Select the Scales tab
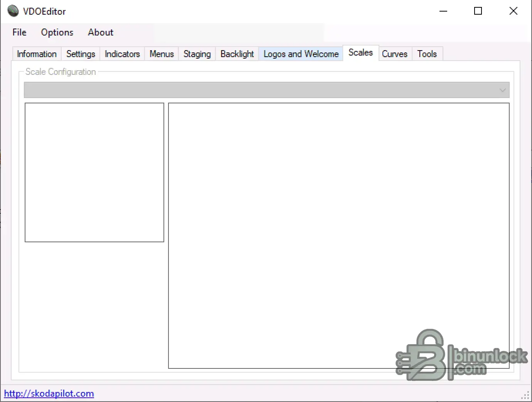The height and width of the screenshot is (402, 532). (x=361, y=53)
